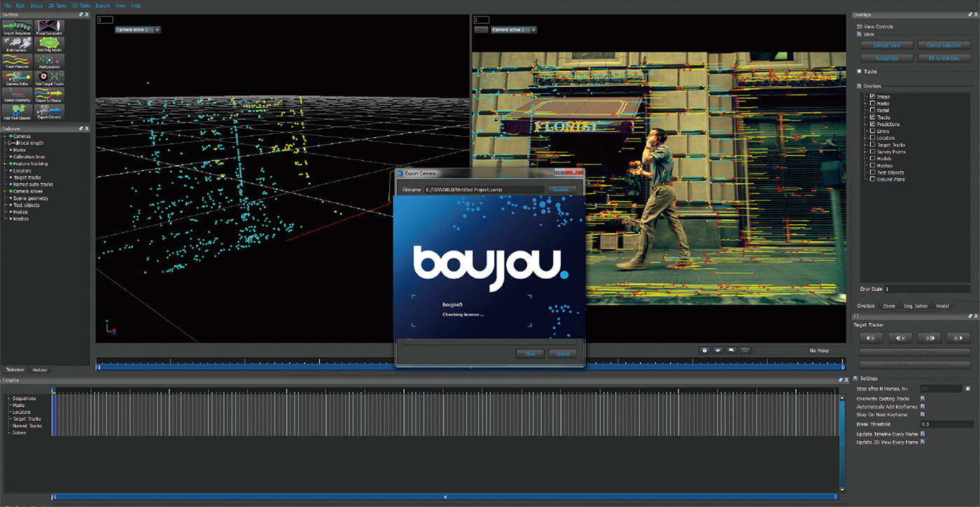Enable the Errors overlay checkbox
Image resolution: width=980 pixels, height=507 pixels.
[x=871, y=131]
